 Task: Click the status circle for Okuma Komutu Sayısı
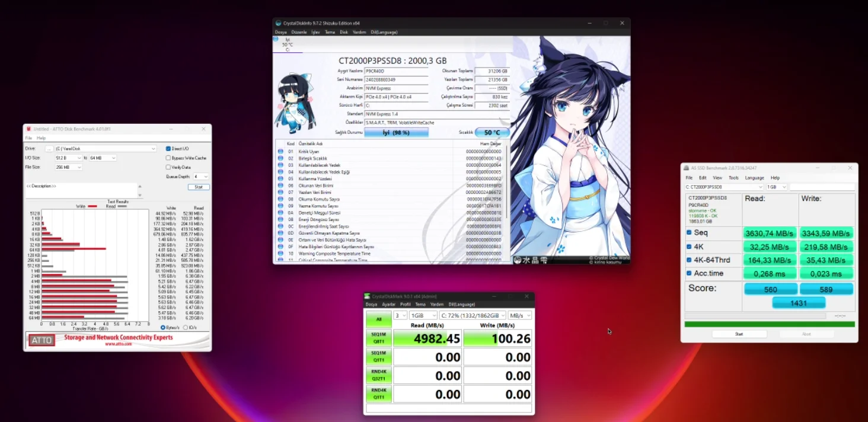point(280,199)
